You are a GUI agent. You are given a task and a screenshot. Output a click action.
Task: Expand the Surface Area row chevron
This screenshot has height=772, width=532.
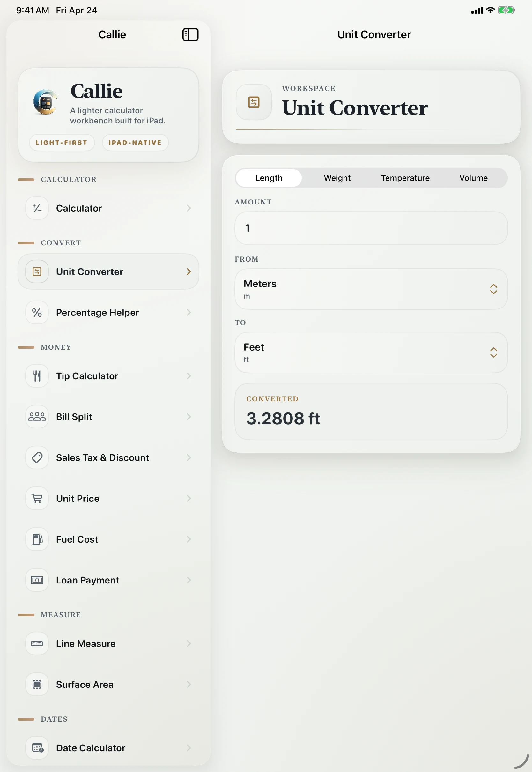pyautogui.click(x=189, y=684)
